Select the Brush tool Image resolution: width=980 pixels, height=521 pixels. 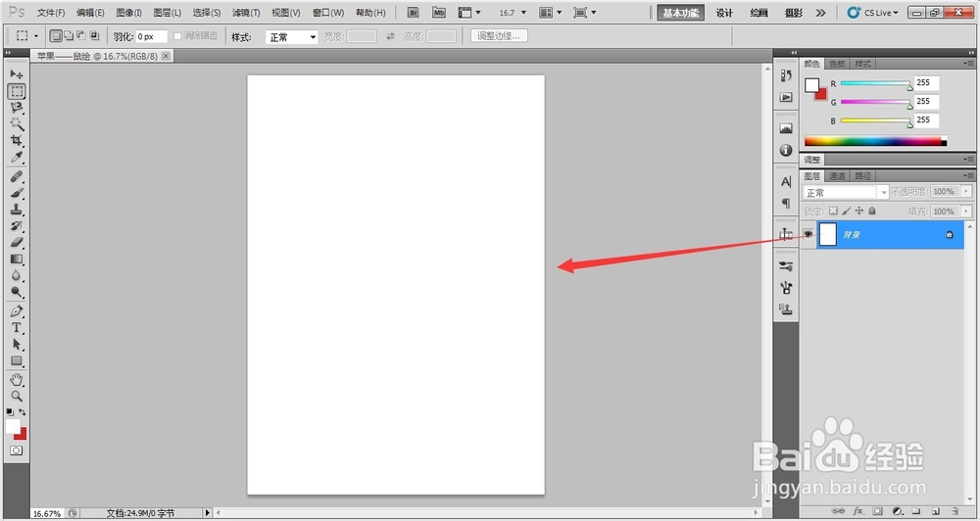point(17,193)
